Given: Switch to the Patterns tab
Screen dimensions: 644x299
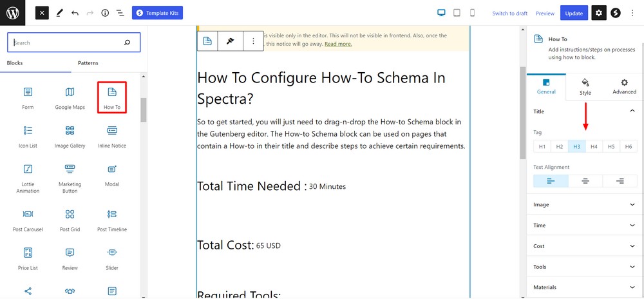Looking at the screenshot, I should coord(88,63).
